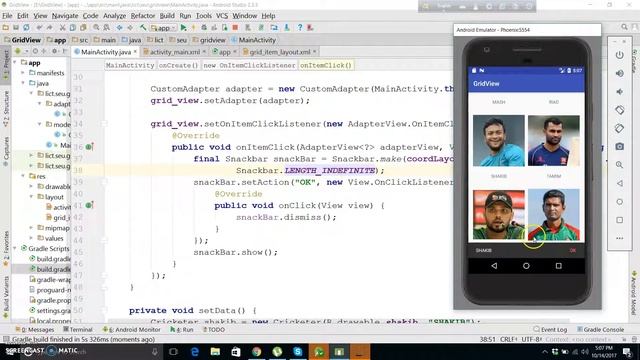
Task: Open Skype from the Windows taskbar
Action: coord(298,351)
